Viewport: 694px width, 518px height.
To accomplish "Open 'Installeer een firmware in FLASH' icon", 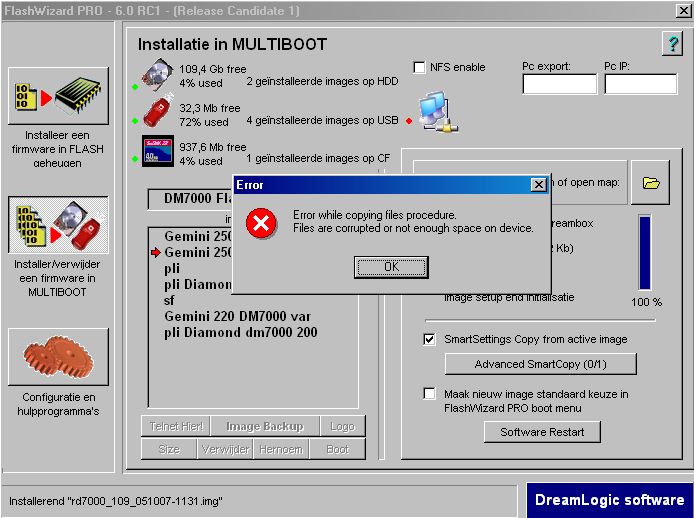I will (58, 96).
